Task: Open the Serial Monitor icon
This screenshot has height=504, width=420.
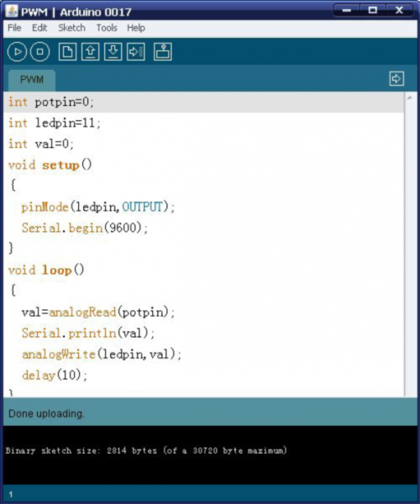Action: [163, 52]
